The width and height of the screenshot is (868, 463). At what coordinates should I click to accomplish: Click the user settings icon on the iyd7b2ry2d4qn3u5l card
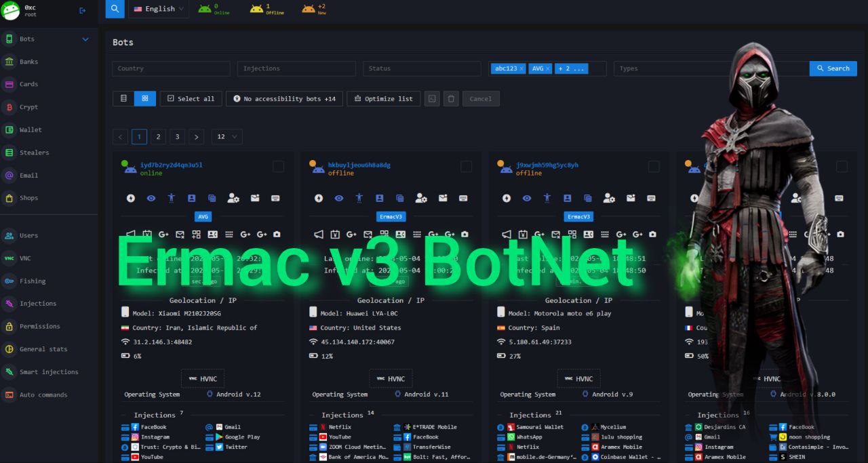click(233, 198)
